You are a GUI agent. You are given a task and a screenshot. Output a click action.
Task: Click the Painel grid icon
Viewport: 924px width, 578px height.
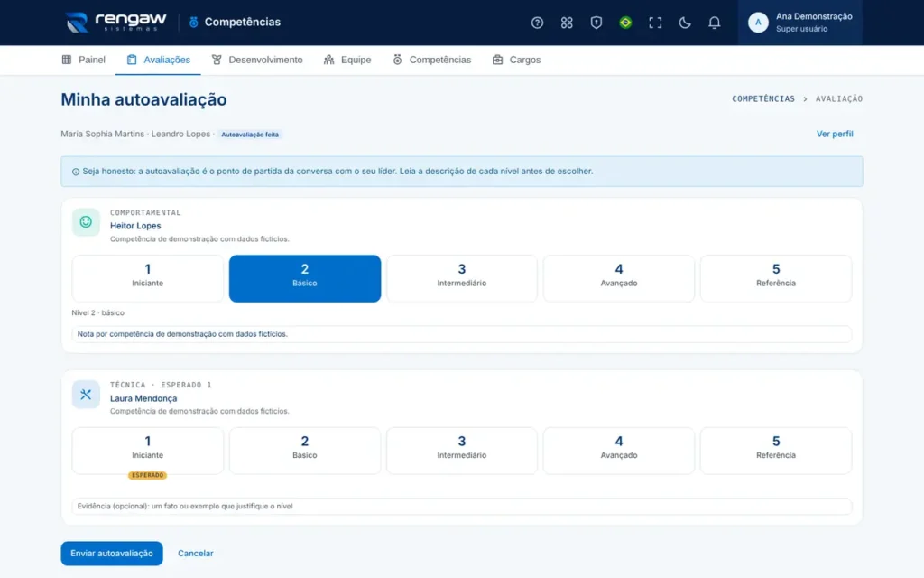click(x=67, y=60)
